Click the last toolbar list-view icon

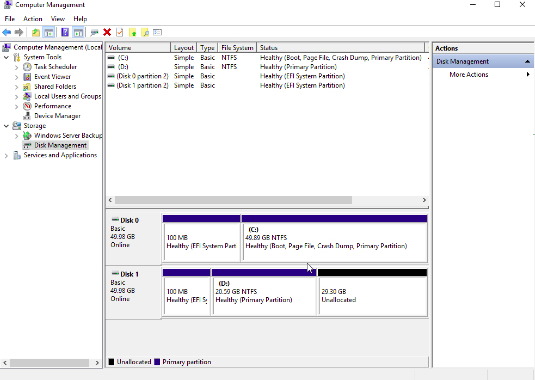coord(157,32)
